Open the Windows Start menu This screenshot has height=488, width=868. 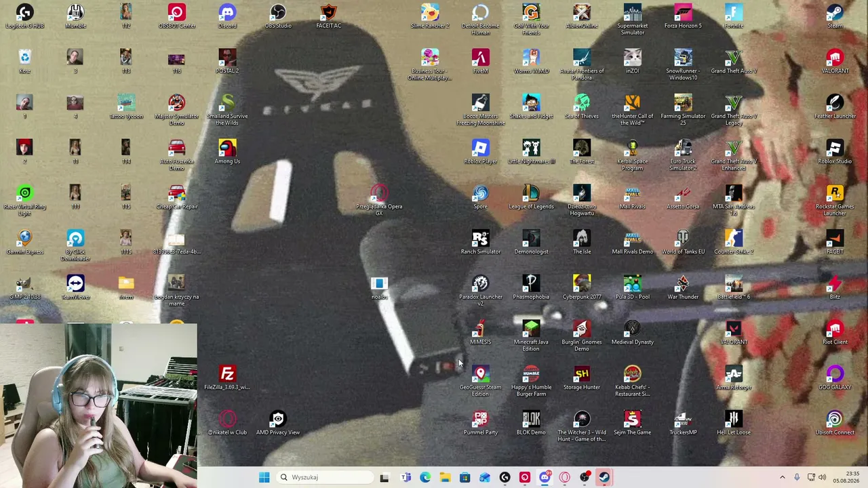pyautogui.click(x=264, y=477)
